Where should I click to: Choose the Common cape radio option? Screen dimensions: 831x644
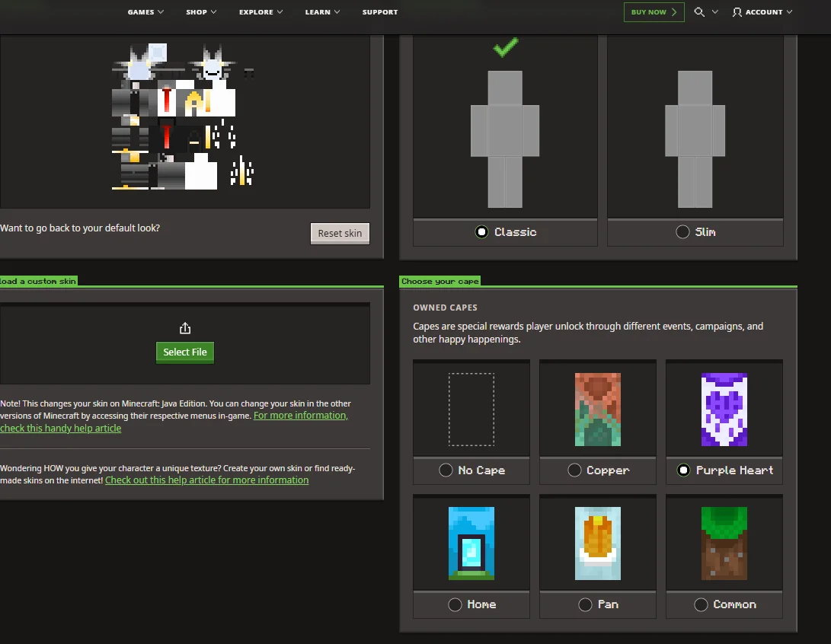(701, 605)
